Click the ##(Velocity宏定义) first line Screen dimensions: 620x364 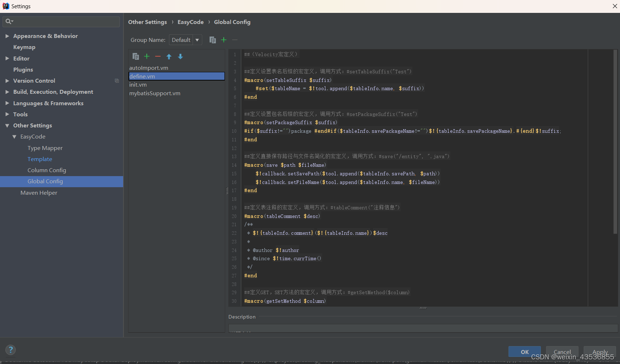click(x=271, y=54)
